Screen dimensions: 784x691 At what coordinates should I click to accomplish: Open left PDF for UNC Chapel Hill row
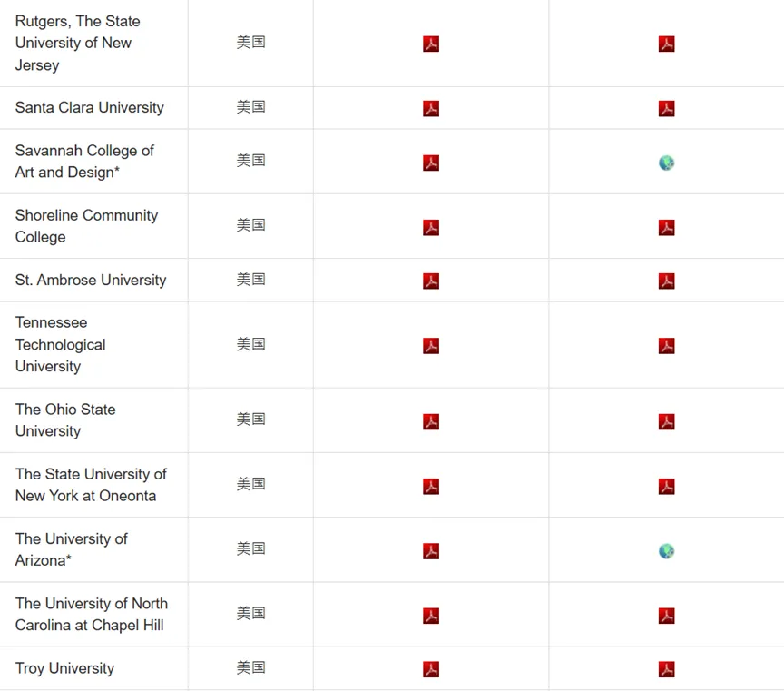pyautogui.click(x=431, y=616)
